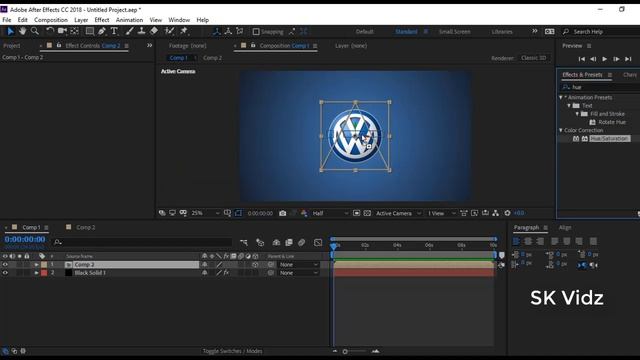Select the Rectangle shape tool
This screenshot has width=640, height=360.
(x=89, y=31)
